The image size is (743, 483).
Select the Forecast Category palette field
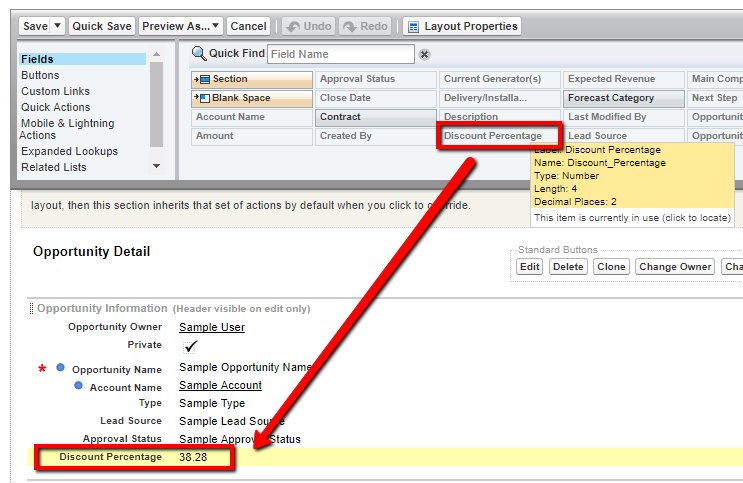pyautogui.click(x=624, y=98)
